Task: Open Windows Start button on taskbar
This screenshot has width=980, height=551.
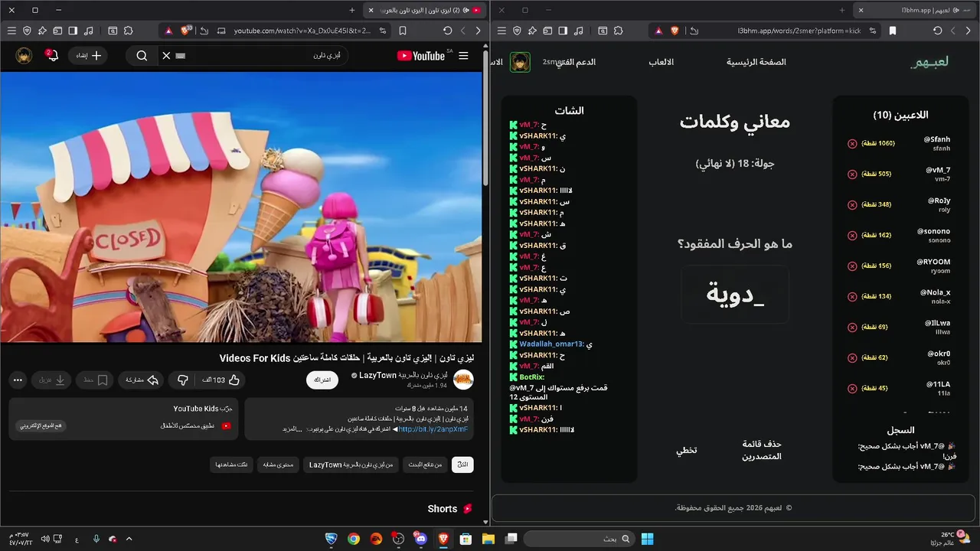Action: click(647, 539)
